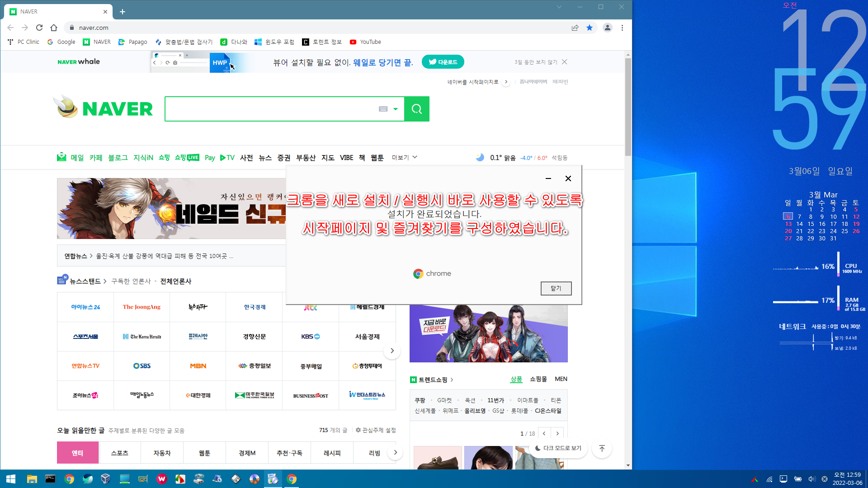Viewport: 868px width, 488px height.
Task: Open 지식iN from Naver menu
Action: tap(143, 158)
